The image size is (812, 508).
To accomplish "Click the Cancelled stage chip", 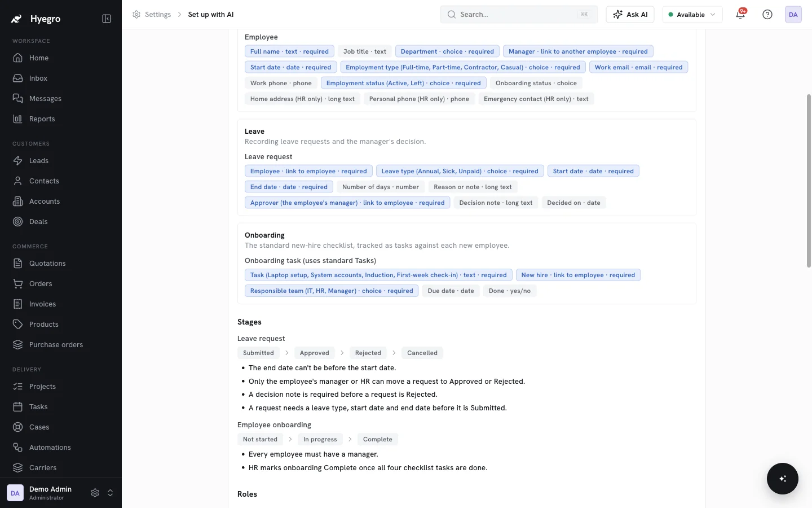I will pyautogui.click(x=422, y=353).
